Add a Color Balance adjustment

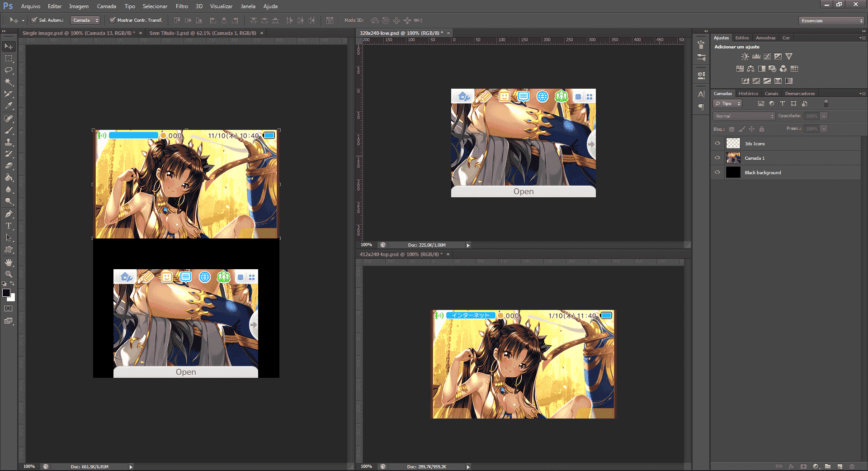point(751,69)
